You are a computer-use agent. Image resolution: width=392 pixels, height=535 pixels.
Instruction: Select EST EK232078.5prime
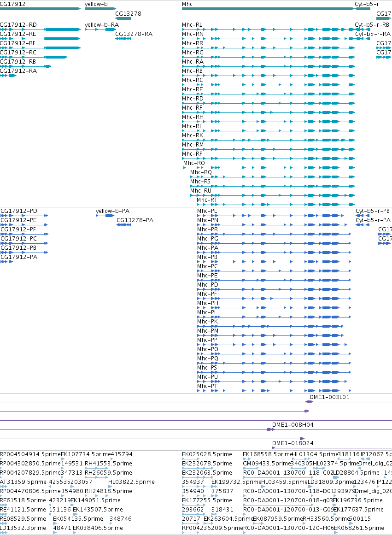207,464
